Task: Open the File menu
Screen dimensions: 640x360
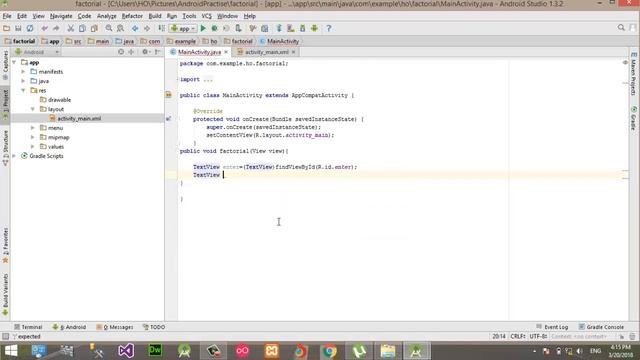Action: (x=7, y=16)
